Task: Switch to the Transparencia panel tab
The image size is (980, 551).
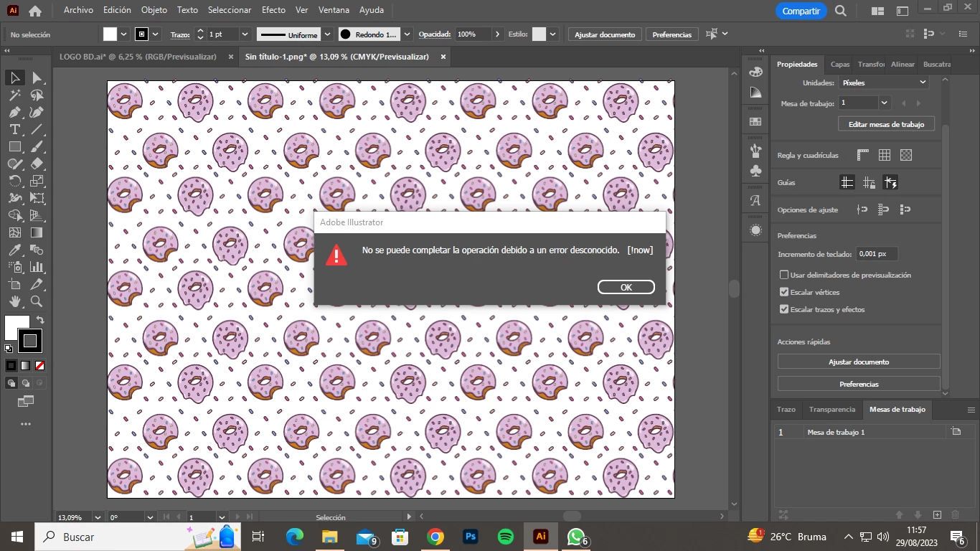Action: coord(832,410)
